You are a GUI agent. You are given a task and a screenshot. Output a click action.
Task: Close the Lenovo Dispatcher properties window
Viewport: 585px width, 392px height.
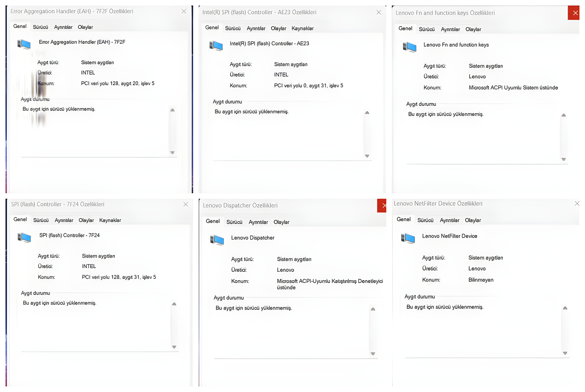[382, 205]
